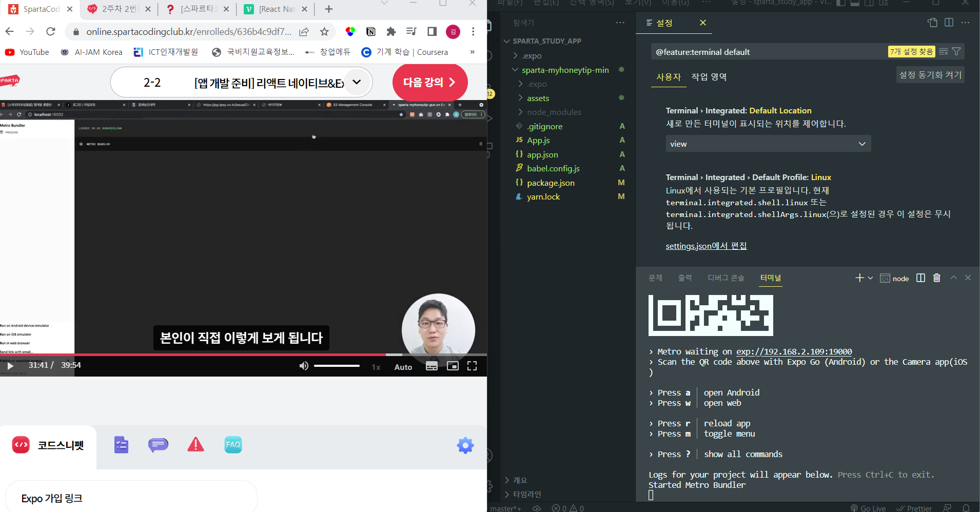
Task: Enable picture-in-picture mode
Action: tap(453, 366)
